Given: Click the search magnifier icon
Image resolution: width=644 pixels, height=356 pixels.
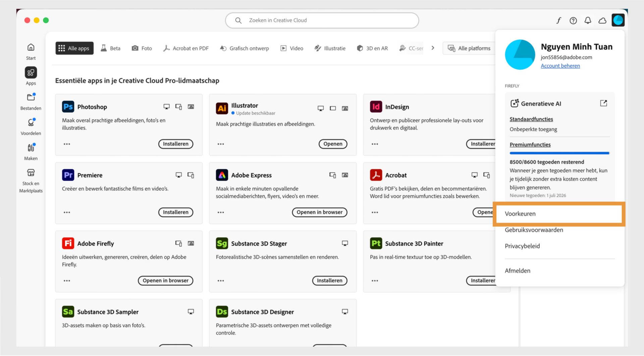Looking at the screenshot, I should click(x=238, y=20).
